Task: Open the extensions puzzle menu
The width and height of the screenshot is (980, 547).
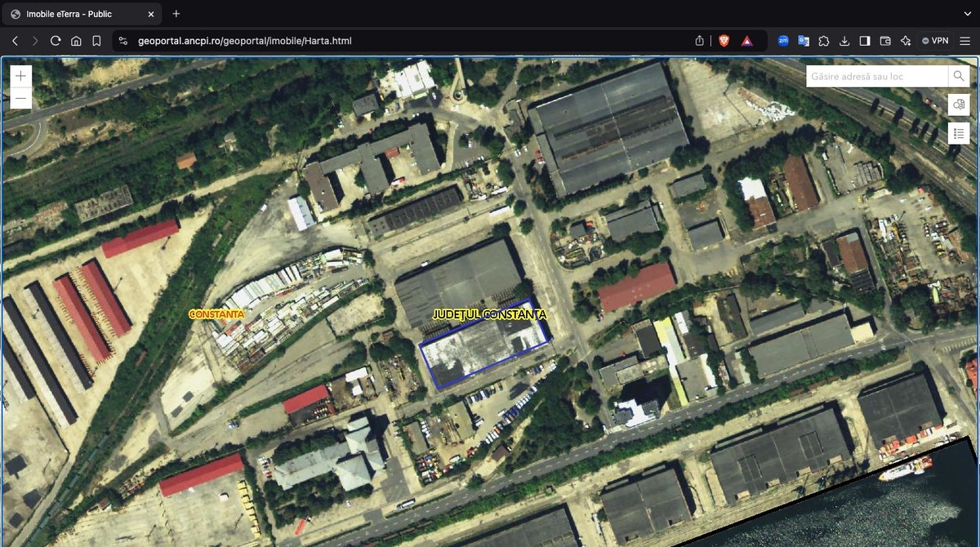Action: pos(824,40)
